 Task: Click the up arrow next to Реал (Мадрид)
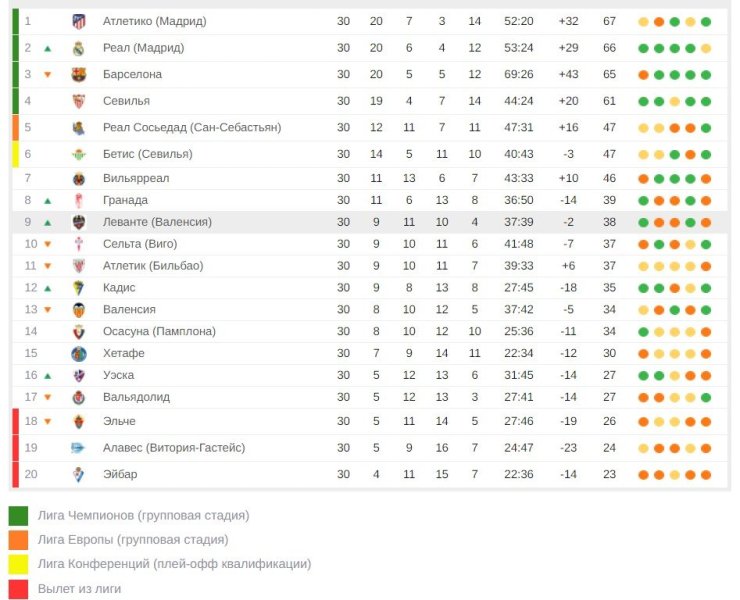tap(48, 48)
